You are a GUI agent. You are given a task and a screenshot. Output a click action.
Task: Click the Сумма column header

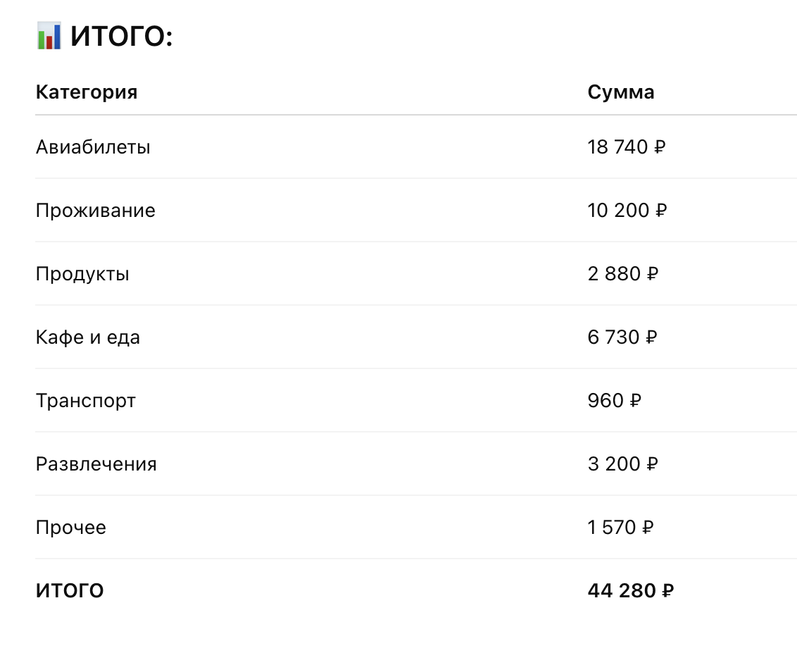click(621, 92)
